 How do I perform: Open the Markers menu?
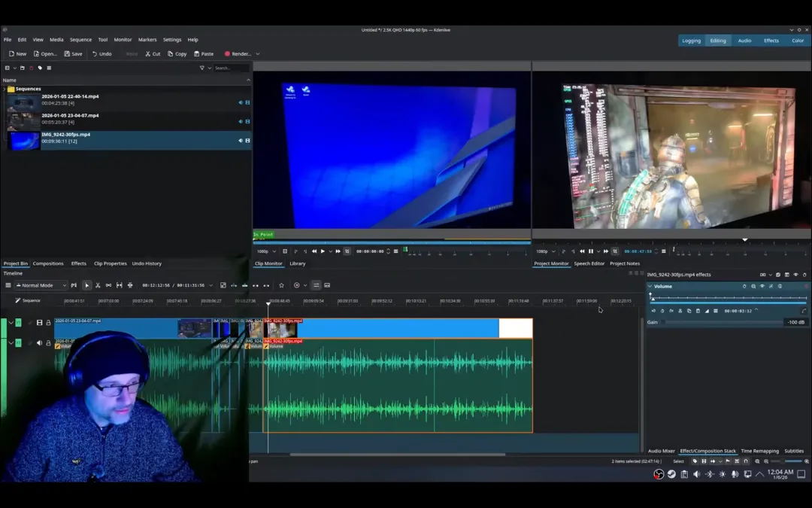click(x=147, y=40)
